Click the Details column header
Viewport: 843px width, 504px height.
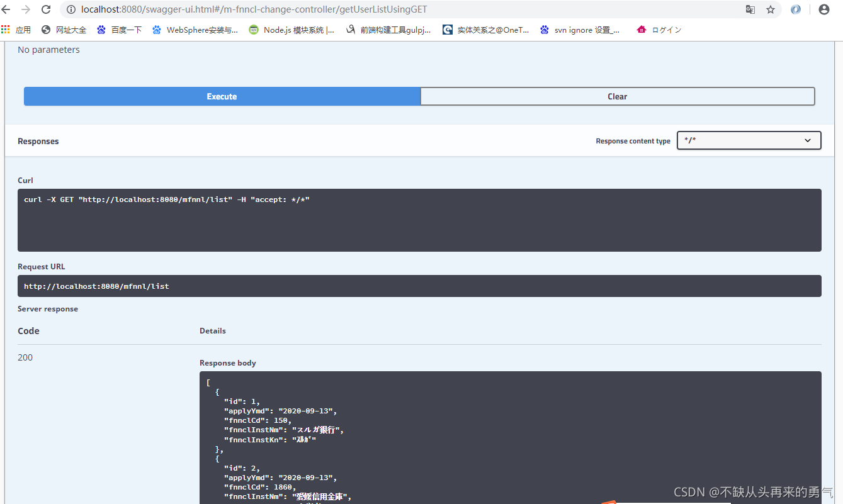click(x=213, y=330)
